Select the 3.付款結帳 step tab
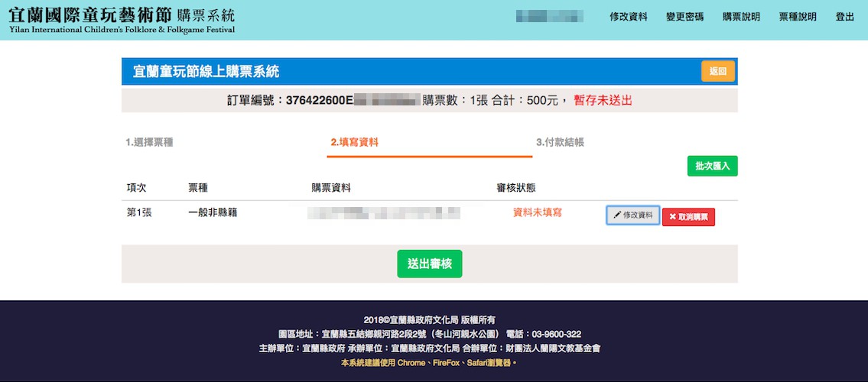868x382 pixels. pyautogui.click(x=561, y=142)
